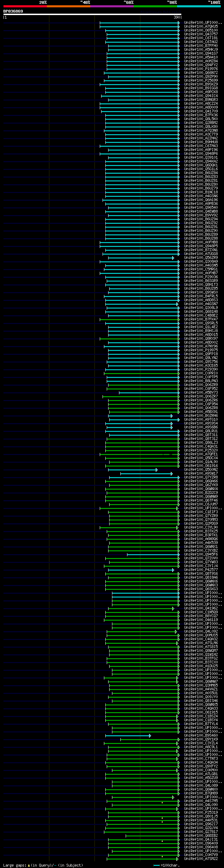
Task: Open hit UniRef100_Q43757
Action: pos(201,34)
